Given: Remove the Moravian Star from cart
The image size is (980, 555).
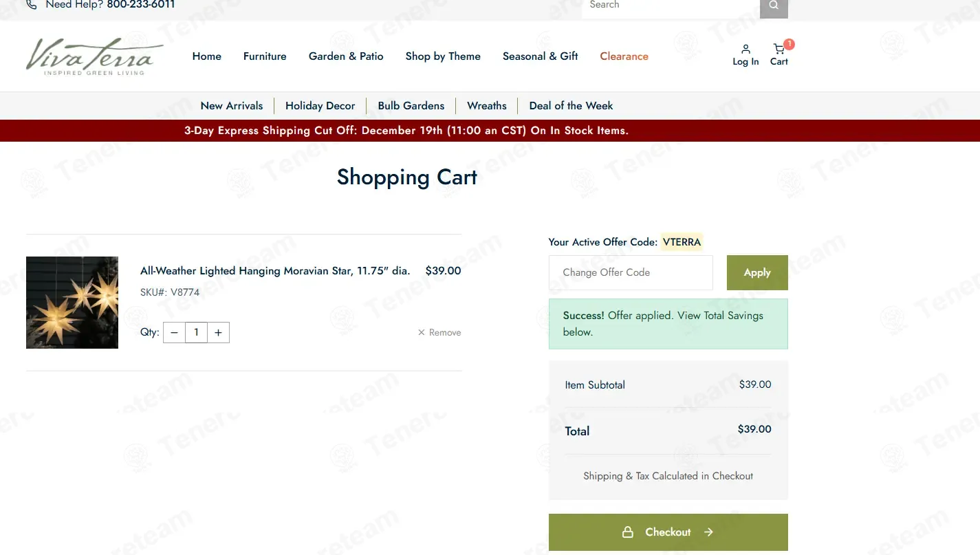Looking at the screenshot, I should pyautogui.click(x=439, y=332).
